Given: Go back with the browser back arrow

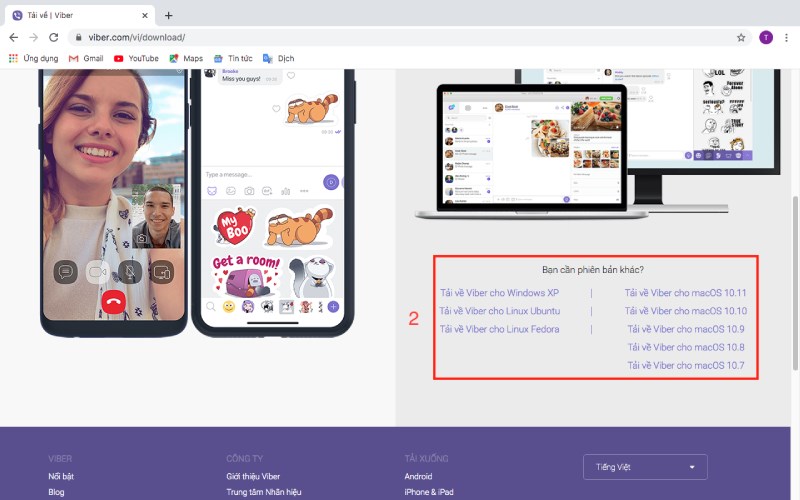Looking at the screenshot, I should coord(14,37).
